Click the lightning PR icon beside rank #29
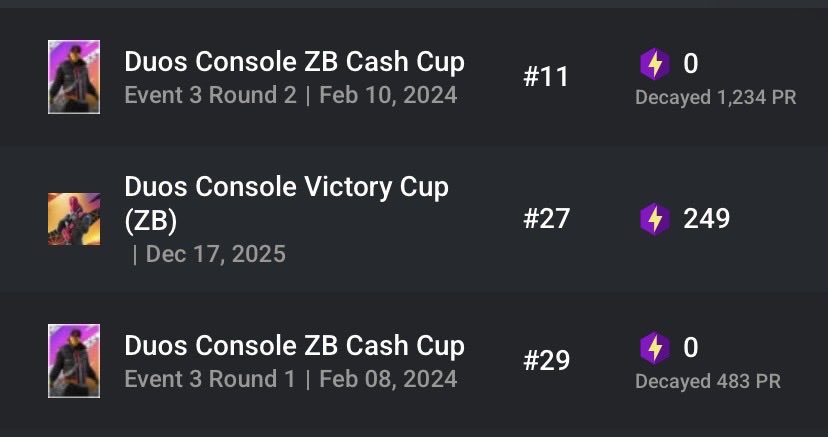Image resolution: width=828 pixels, height=437 pixels. tap(655, 348)
